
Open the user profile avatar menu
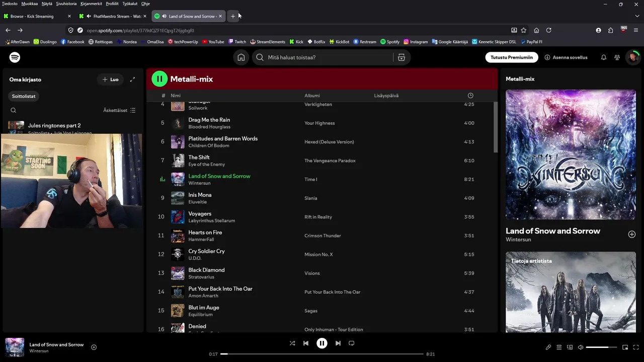633,57
